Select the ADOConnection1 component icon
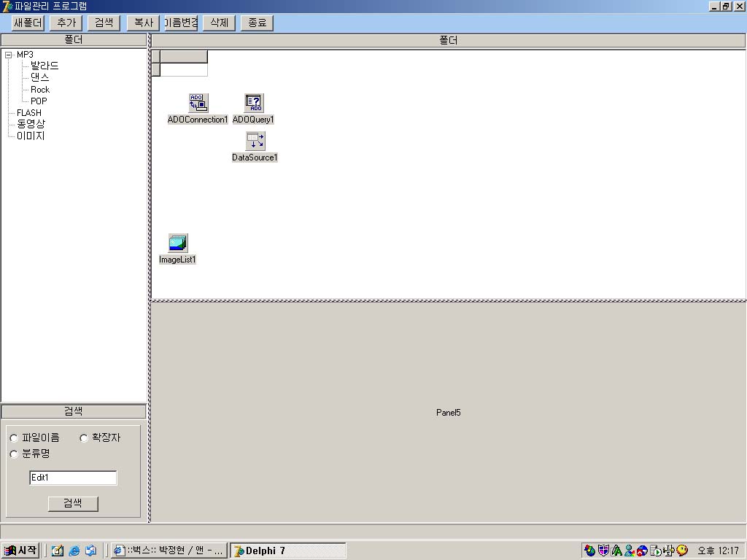Image resolution: width=747 pixels, height=560 pixels. pos(198,103)
